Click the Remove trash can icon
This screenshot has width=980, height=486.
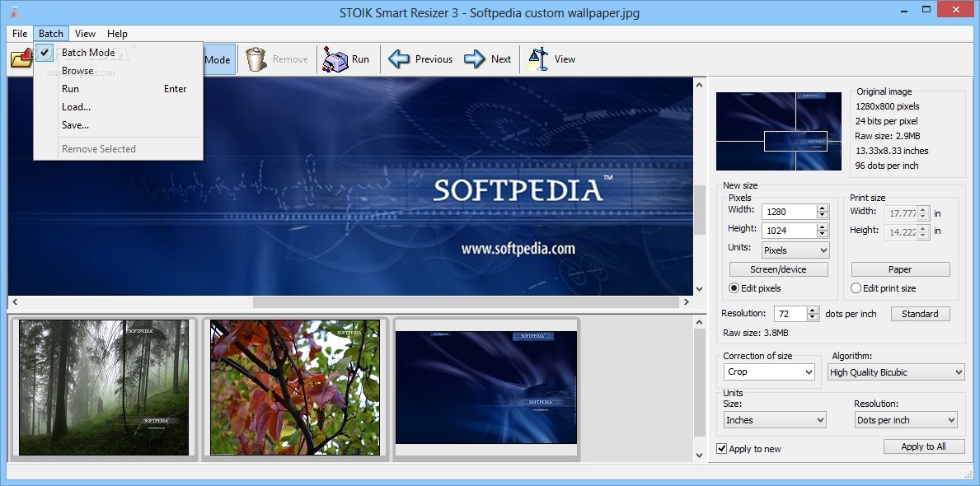point(256,59)
